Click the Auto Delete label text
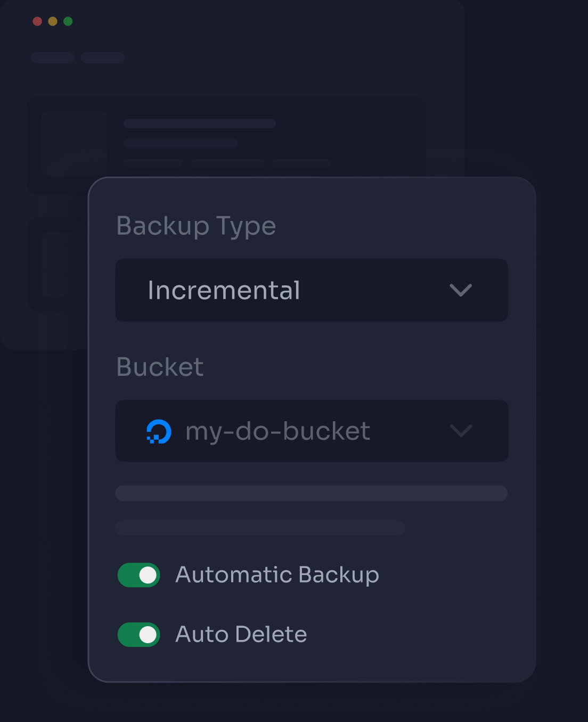Viewport: 588px width, 722px height. (241, 635)
